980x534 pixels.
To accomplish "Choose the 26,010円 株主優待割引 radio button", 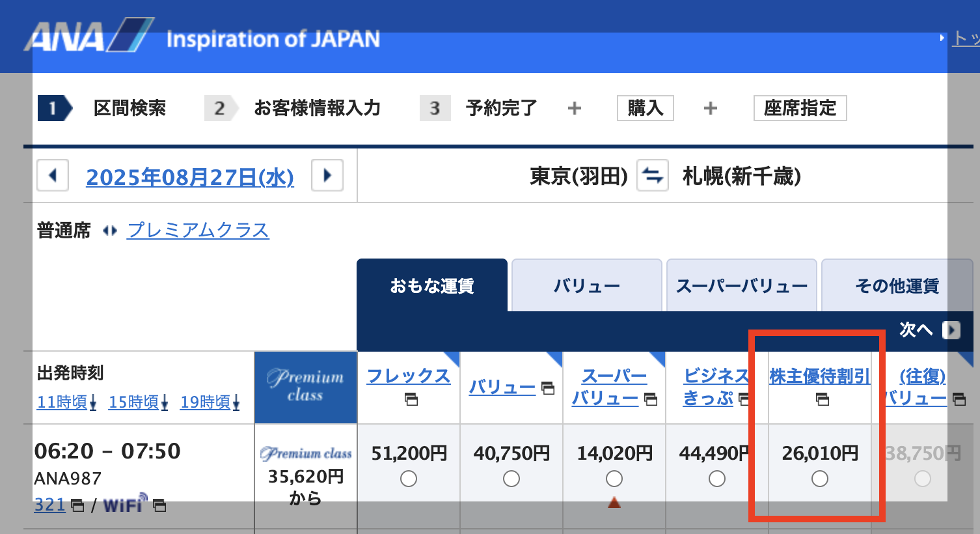I will pos(820,479).
